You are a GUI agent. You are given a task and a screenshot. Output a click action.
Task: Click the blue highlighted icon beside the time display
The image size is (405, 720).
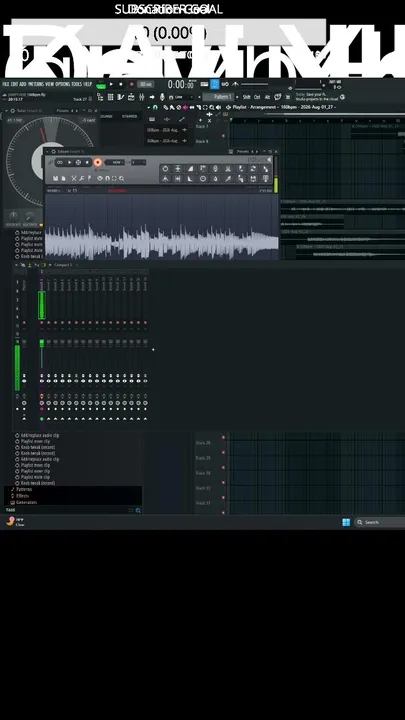pyautogui.click(x=215, y=84)
